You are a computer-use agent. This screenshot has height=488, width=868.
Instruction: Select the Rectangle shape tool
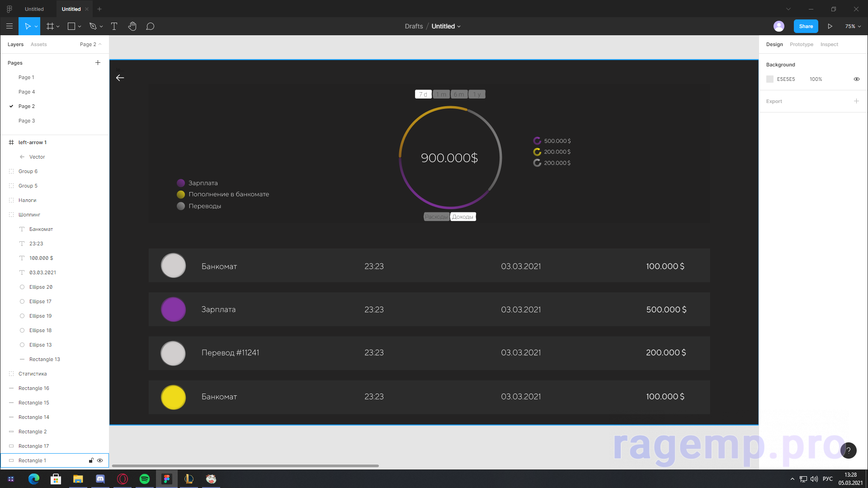pyautogui.click(x=71, y=26)
